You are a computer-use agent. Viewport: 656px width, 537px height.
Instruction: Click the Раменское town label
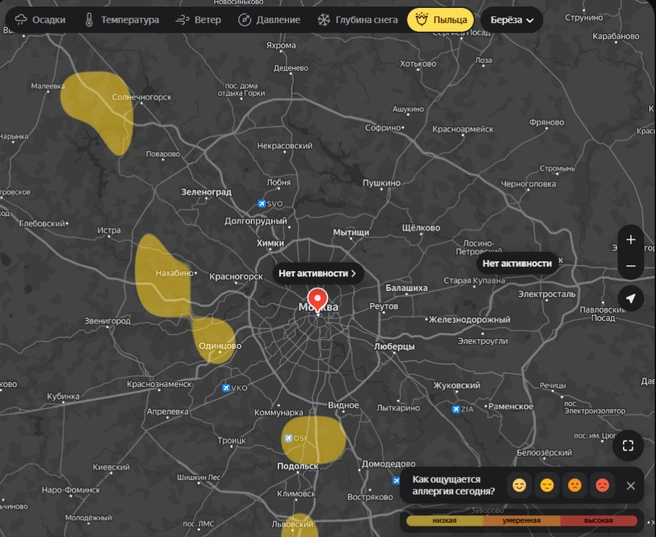pos(511,407)
